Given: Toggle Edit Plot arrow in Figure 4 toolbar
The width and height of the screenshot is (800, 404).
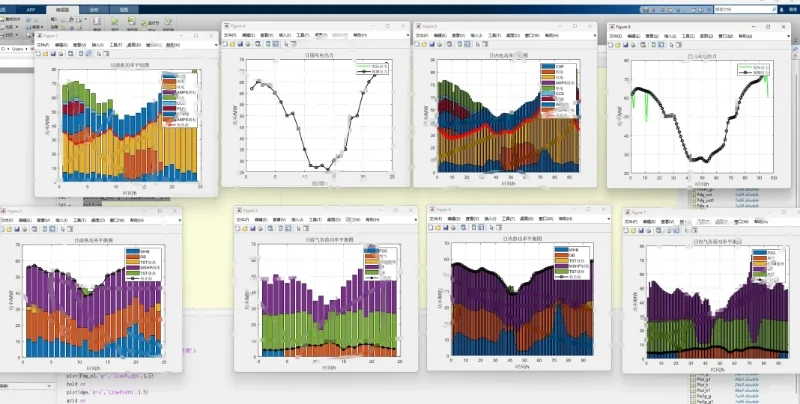Looking at the screenshot, I should coord(286,44).
